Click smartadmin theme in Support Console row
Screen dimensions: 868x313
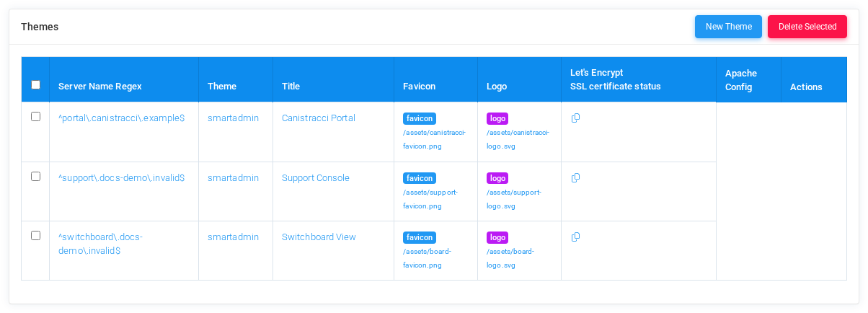pos(233,178)
